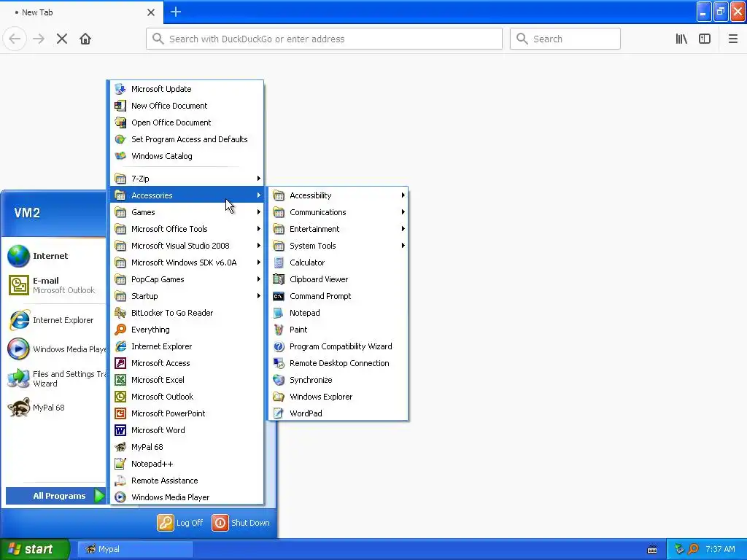The image size is (747, 560).
Task: Select the Entertainment menu entry
Action: tap(338, 229)
